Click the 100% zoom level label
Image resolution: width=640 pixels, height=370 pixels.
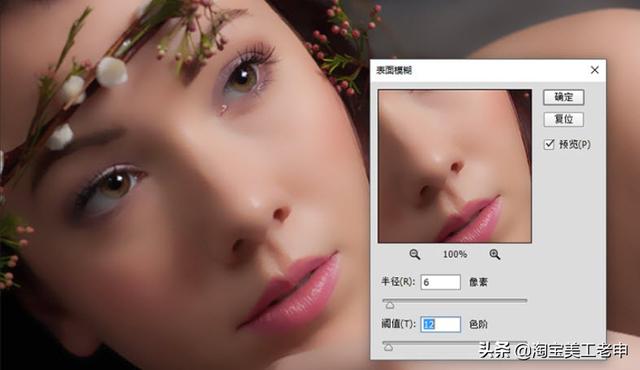click(x=455, y=255)
